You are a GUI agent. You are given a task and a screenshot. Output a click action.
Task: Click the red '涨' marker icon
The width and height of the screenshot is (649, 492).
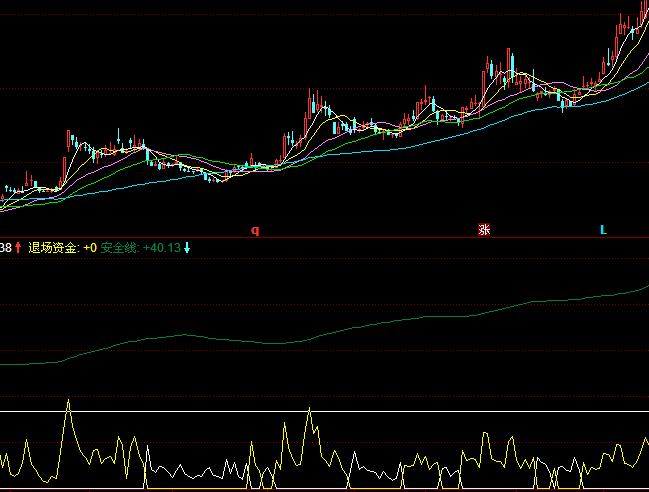pos(484,230)
